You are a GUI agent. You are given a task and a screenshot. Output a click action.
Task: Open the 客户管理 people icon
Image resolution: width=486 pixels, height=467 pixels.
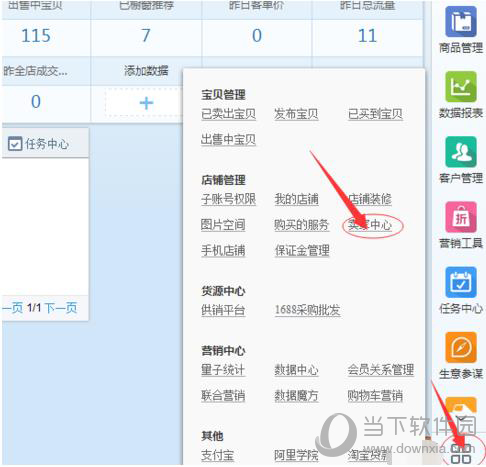(461, 152)
